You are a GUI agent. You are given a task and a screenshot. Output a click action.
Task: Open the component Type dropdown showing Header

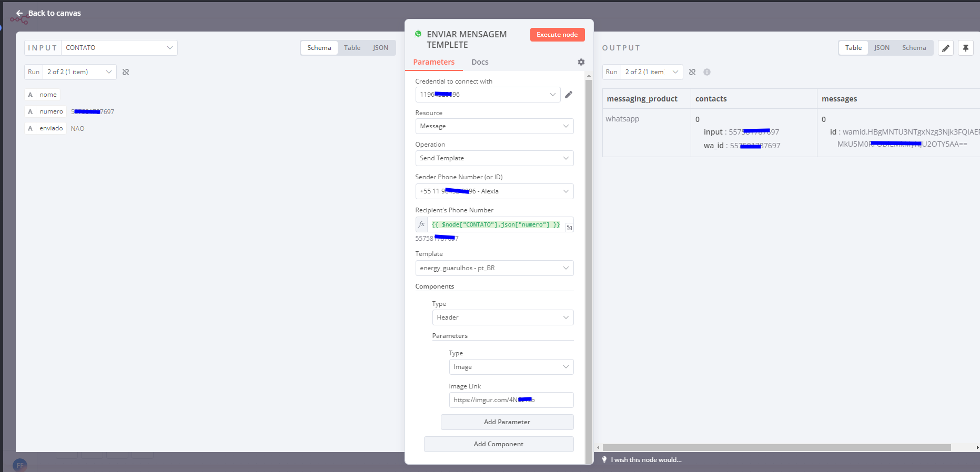pos(503,317)
